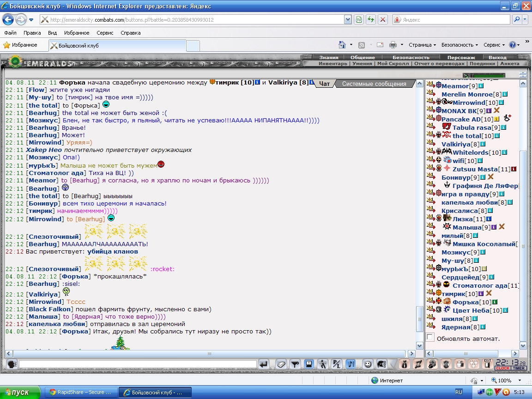The width and height of the screenshot is (532, 399).
Task: Click the IE refresh button
Action: coord(371,20)
